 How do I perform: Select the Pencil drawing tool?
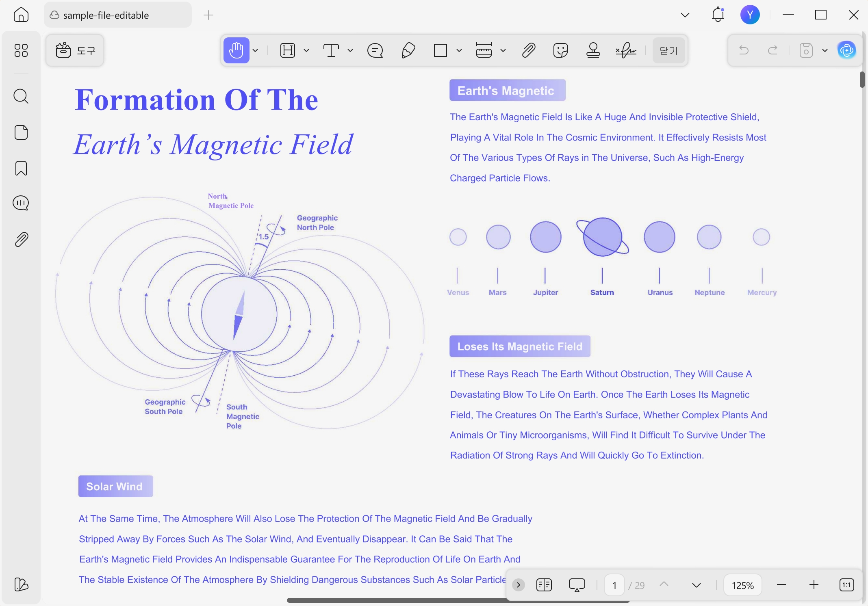pos(408,51)
